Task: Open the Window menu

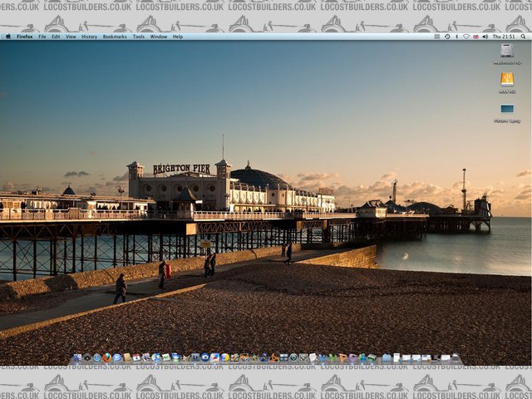Action: coord(159,37)
